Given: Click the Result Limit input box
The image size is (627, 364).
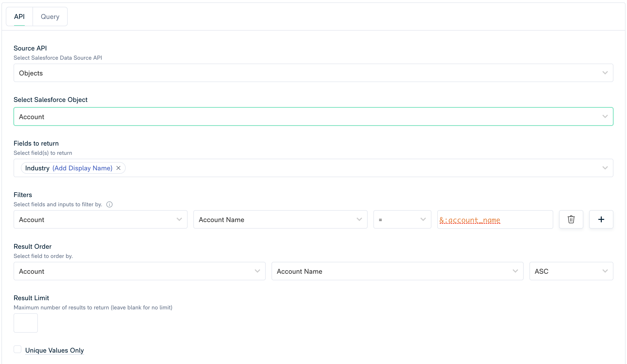Looking at the screenshot, I should coord(26,323).
